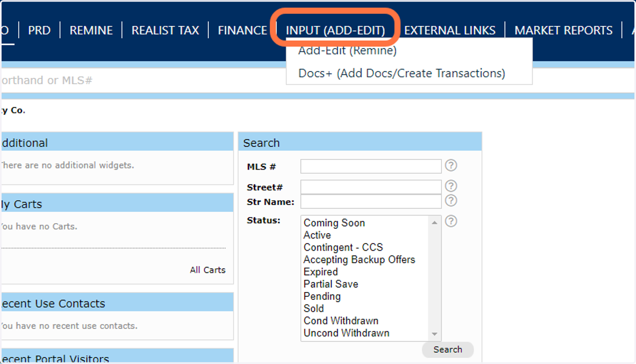Open the FINANCE menu
636x364 pixels.
pos(242,30)
